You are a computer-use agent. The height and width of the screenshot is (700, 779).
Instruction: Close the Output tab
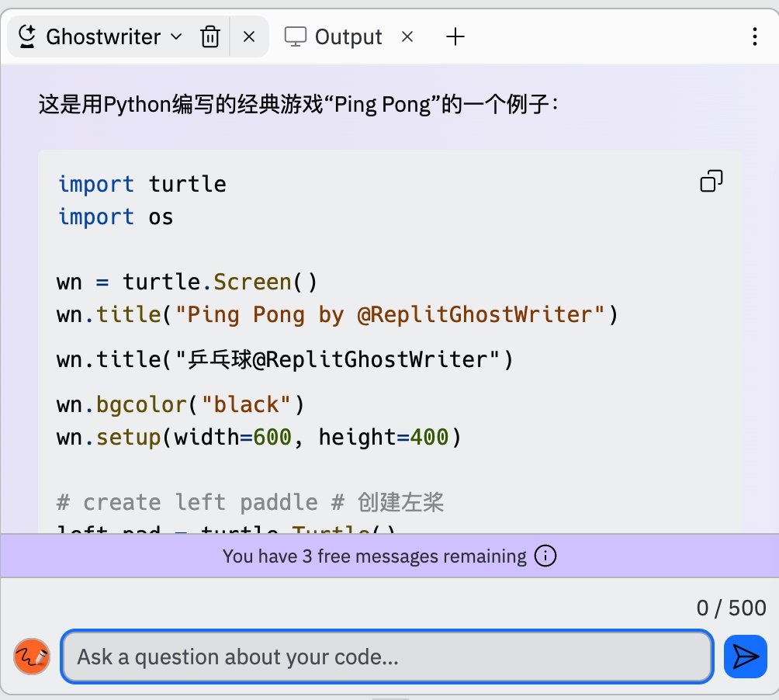(x=407, y=36)
